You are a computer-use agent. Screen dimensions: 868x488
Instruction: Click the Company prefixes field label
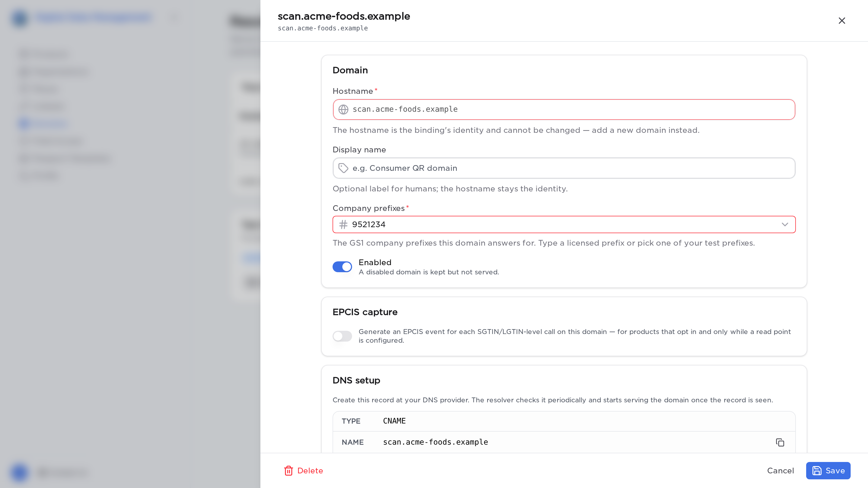pyautogui.click(x=369, y=208)
